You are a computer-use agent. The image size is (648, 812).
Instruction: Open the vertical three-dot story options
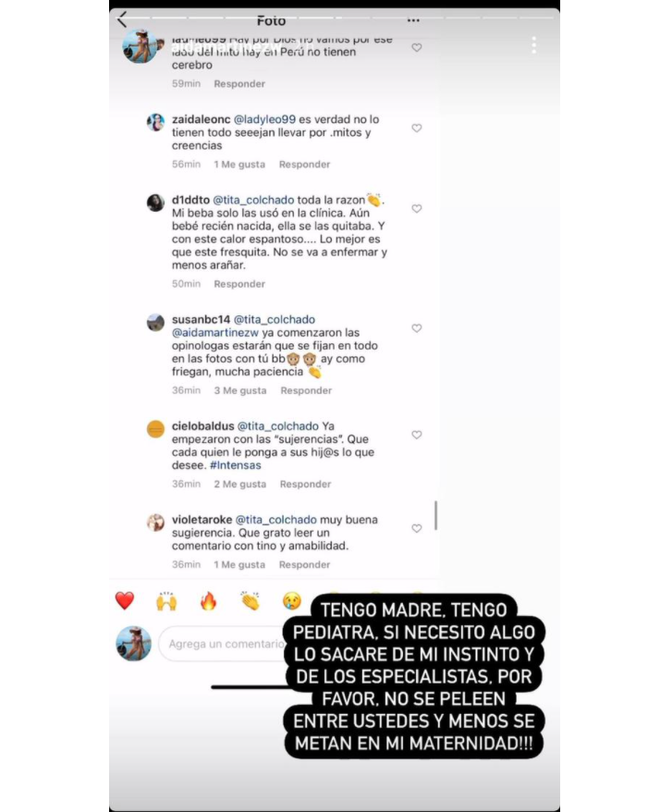(x=533, y=45)
